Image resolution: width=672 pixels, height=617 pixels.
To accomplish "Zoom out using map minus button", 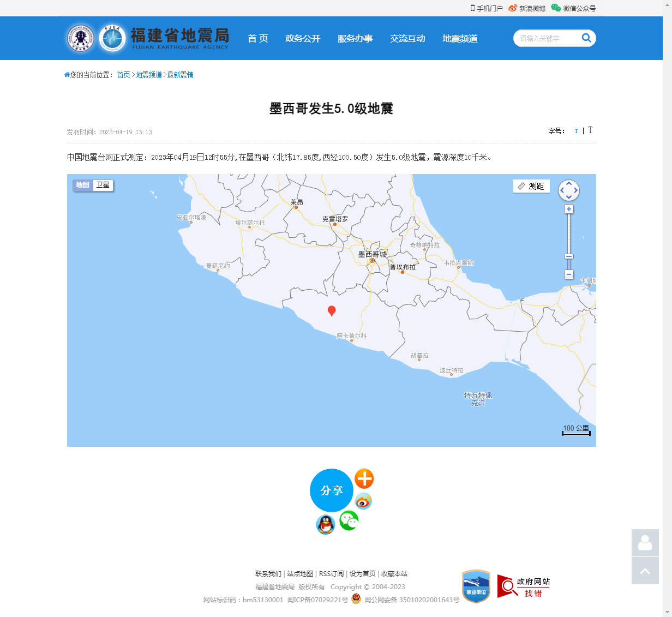I will [x=569, y=274].
